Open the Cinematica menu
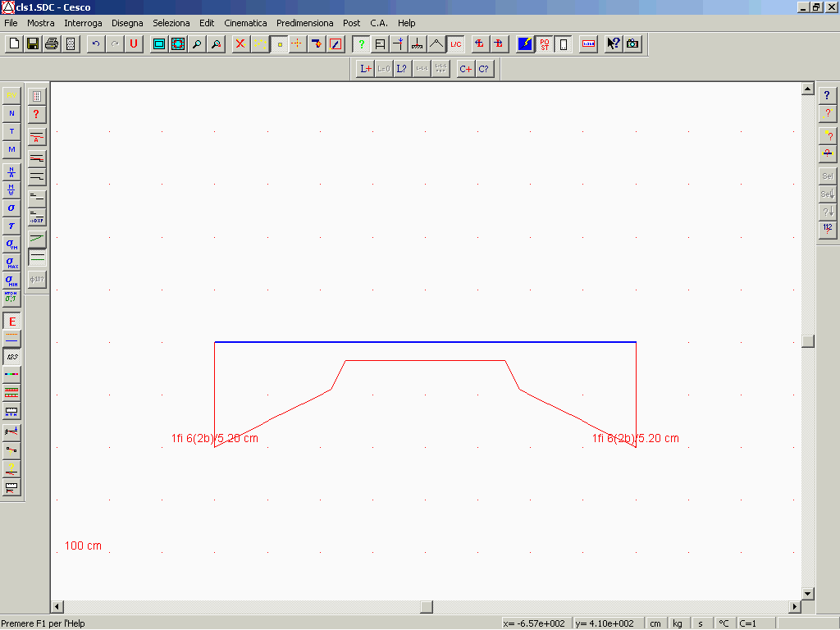This screenshot has height=630, width=840. point(245,23)
